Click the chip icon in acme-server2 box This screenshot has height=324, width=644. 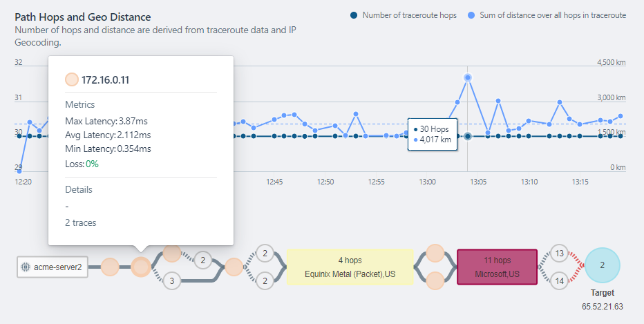pos(26,267)
